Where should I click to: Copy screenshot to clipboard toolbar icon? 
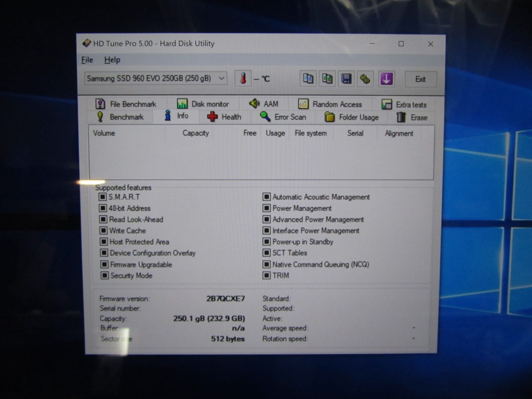[x=327, y=79]
